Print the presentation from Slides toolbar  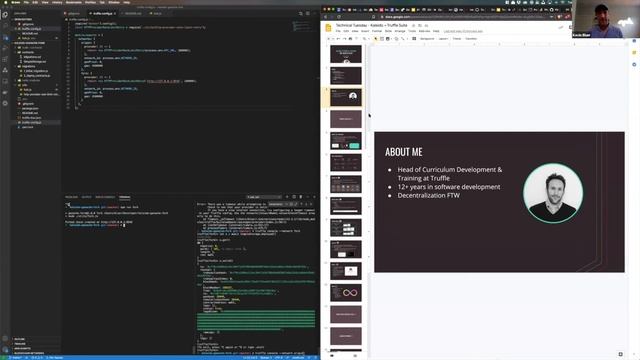[x=350, y=39]
